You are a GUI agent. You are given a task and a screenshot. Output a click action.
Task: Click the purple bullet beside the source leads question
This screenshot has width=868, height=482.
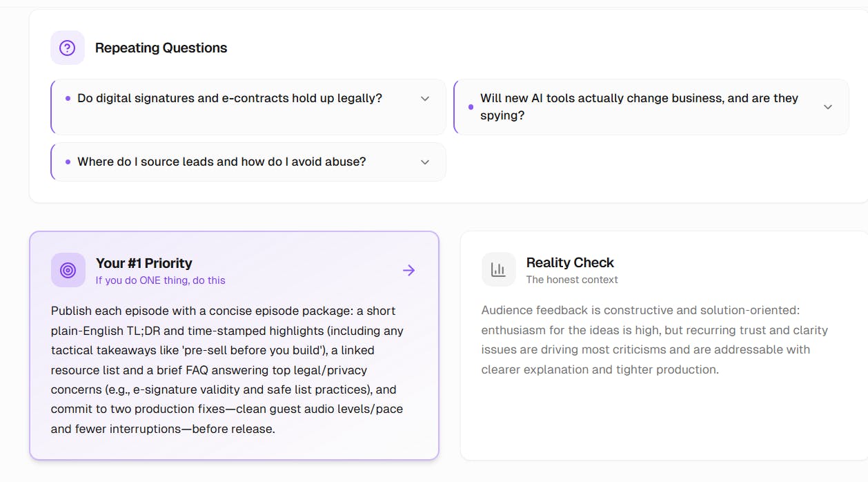pyautogui.click(x=68, y=162)
